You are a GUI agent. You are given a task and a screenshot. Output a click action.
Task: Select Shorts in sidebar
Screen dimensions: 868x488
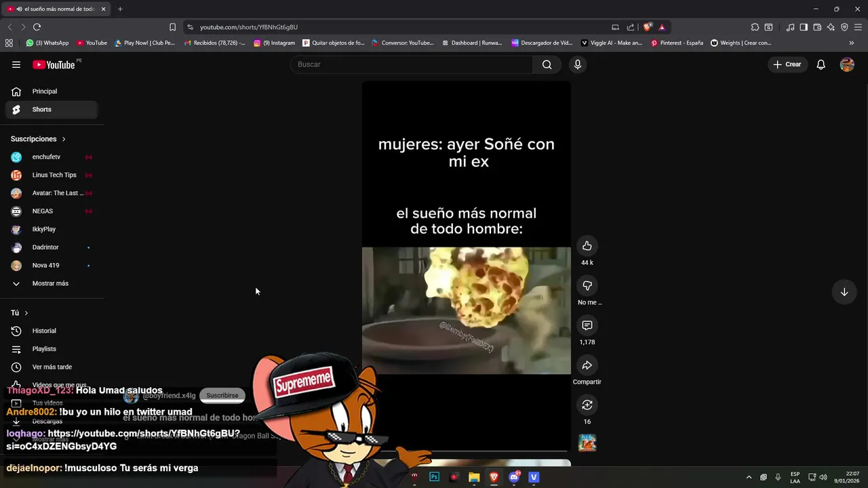click(x=50, y=109)
